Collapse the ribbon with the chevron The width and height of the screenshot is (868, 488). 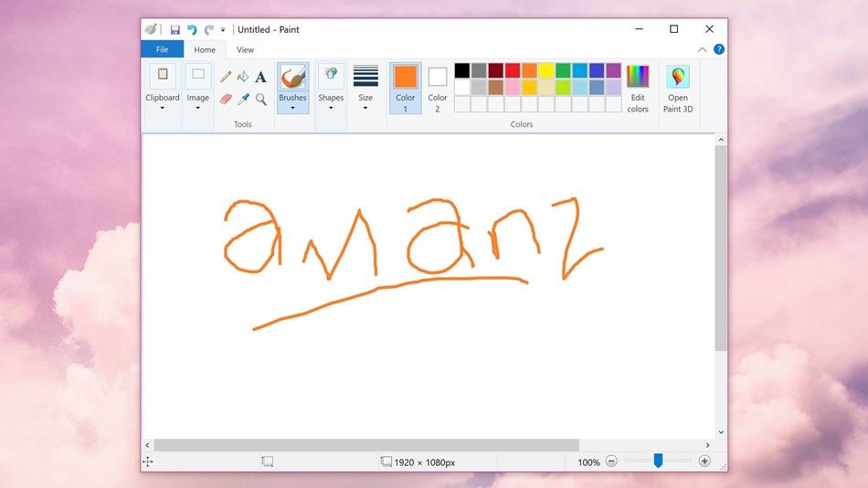(702, 50)
